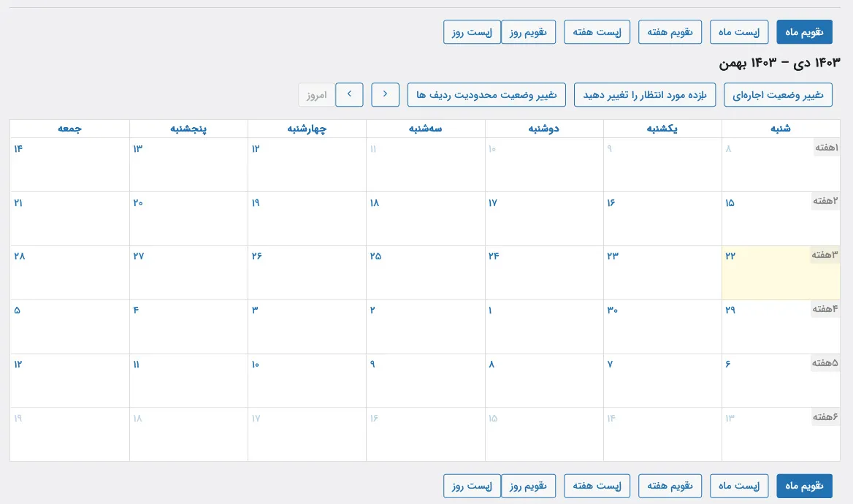This screenshot has height=504, width=853.
Task: Click the هفته۵ week label
Action: pos(825,362)
